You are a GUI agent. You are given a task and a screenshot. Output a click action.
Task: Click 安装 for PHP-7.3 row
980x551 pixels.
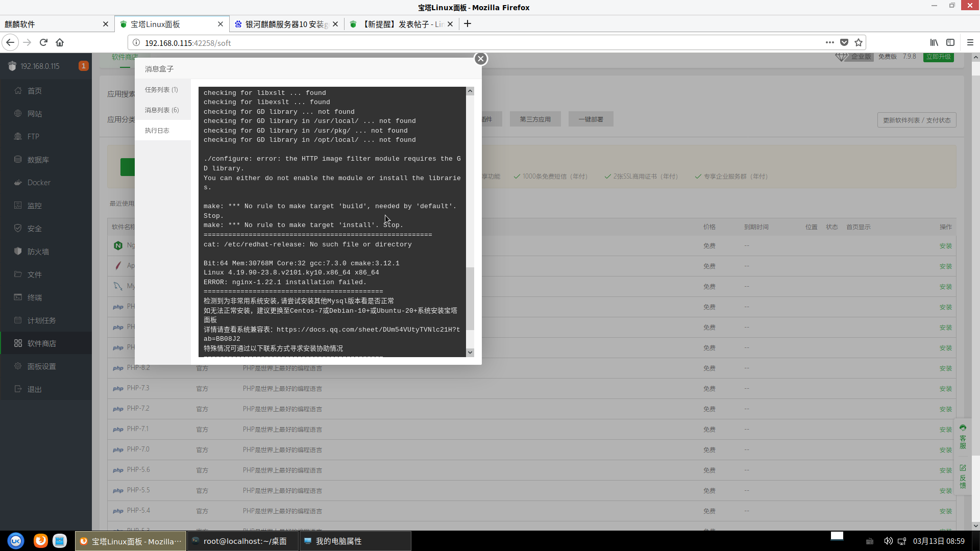[945, 389]
